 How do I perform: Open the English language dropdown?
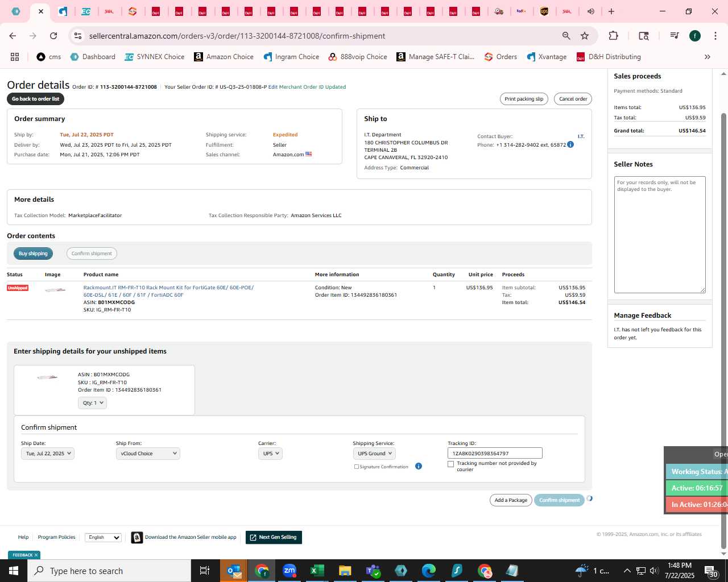click(103, 538)
